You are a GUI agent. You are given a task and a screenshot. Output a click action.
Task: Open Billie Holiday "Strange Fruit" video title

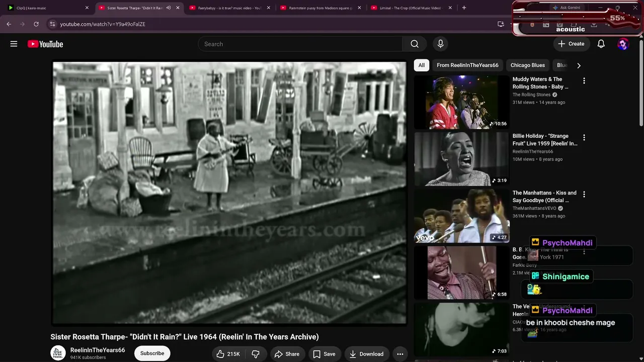tap(545, 140)
